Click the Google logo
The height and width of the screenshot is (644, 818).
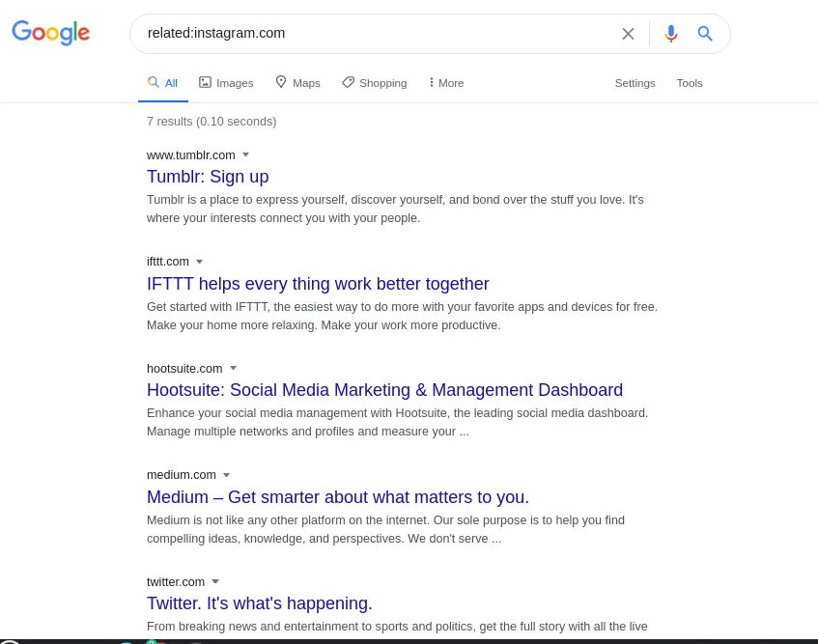click(x=50, y=33)
